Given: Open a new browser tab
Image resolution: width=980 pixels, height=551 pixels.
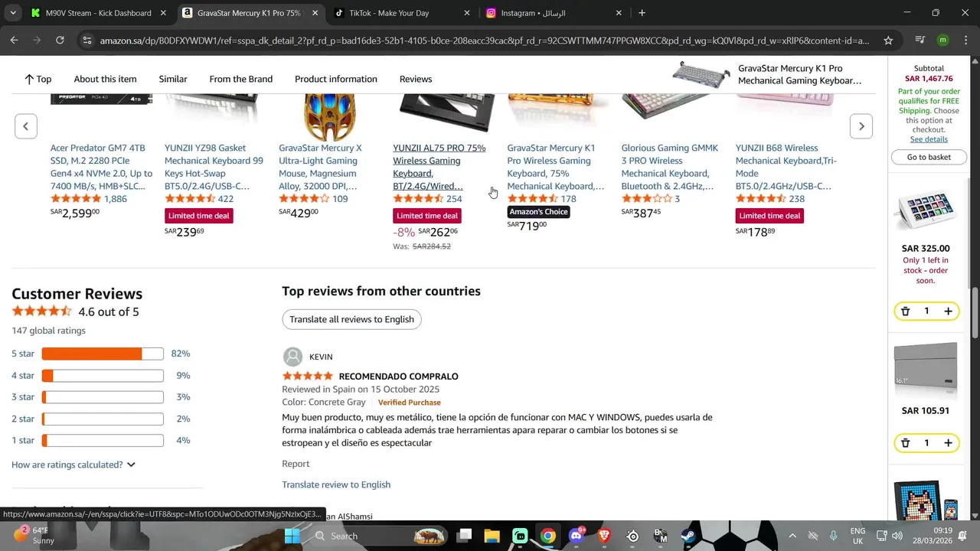Looking at the screenshot, I should [x=642, y=13].
